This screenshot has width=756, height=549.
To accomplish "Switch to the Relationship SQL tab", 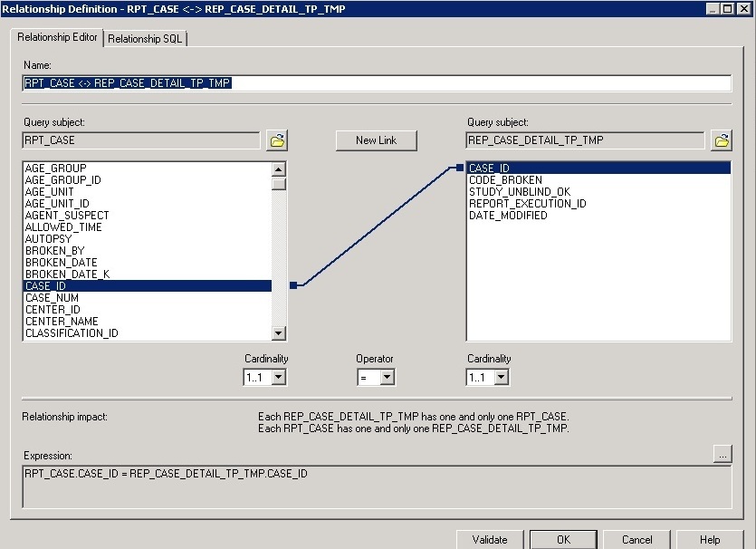I will click(x=146, y=38).
